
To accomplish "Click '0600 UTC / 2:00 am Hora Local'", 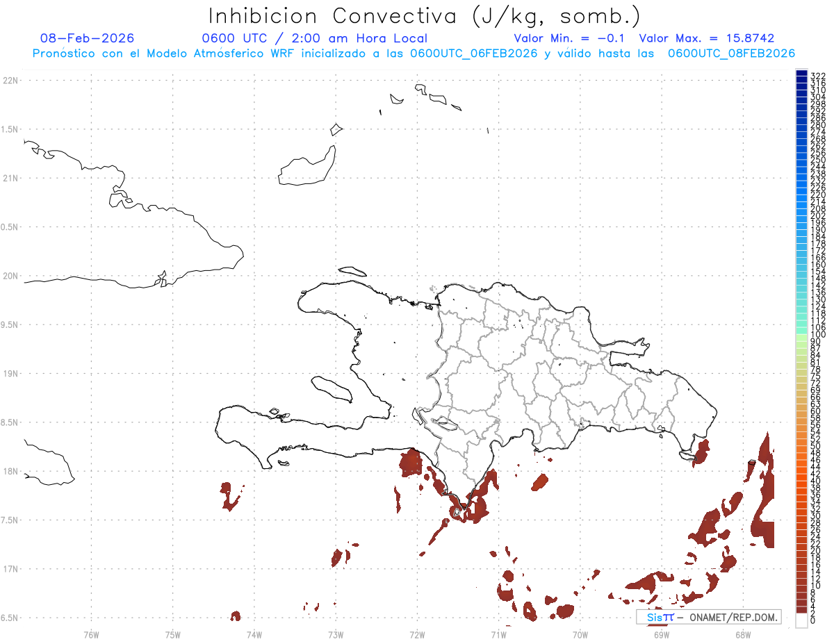I will coord(315,38).
